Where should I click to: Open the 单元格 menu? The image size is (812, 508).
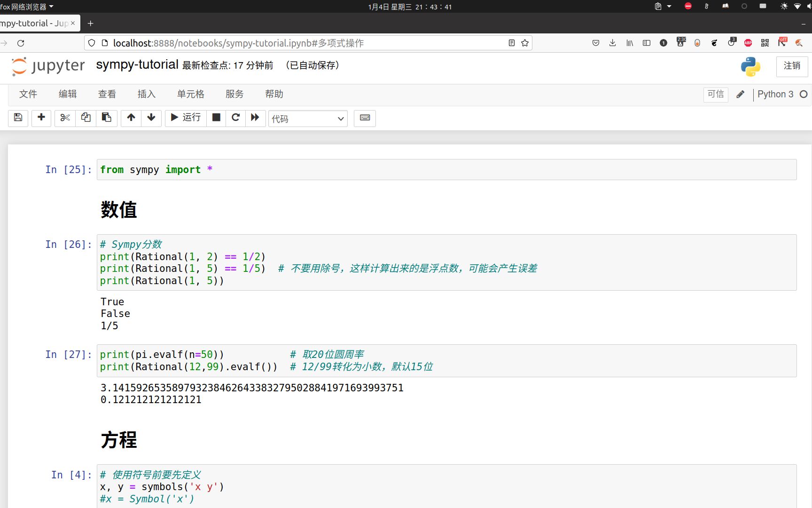tap(191, 94)
